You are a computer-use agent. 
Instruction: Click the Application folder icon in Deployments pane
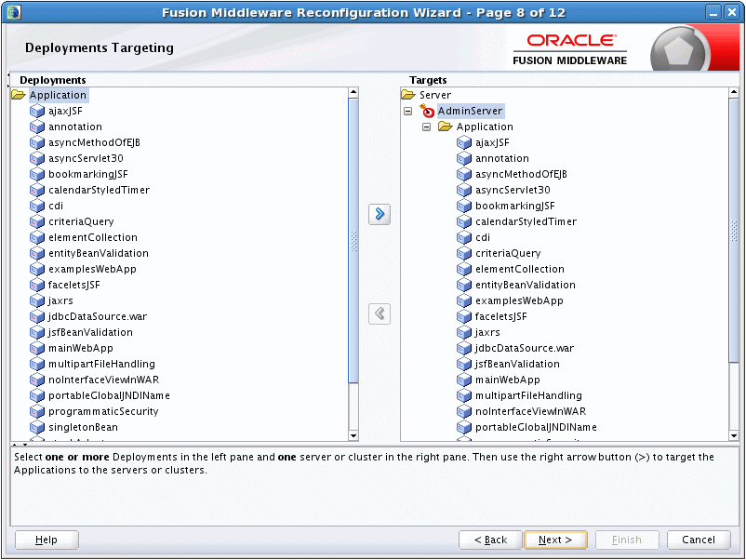19,95
